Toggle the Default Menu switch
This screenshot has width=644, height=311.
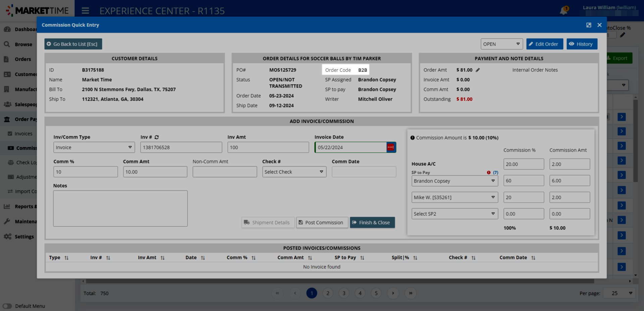pyautogui.click(x=7, y=306)
